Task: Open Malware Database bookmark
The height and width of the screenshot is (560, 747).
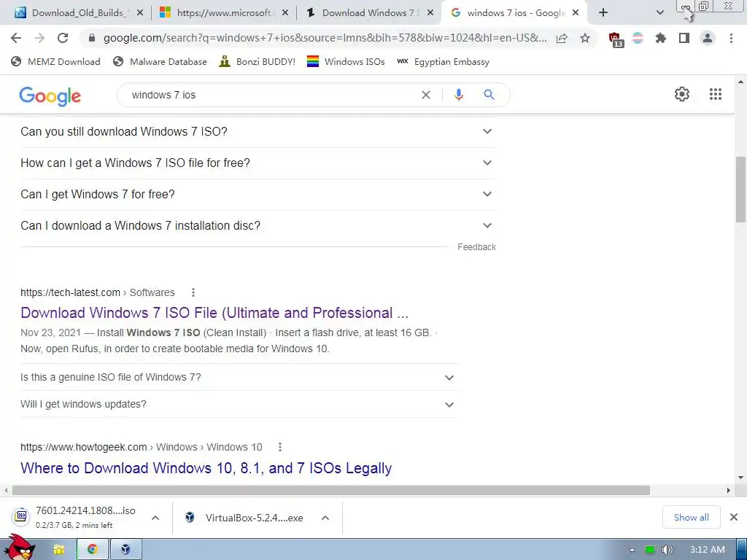Action: click(160, 61)
